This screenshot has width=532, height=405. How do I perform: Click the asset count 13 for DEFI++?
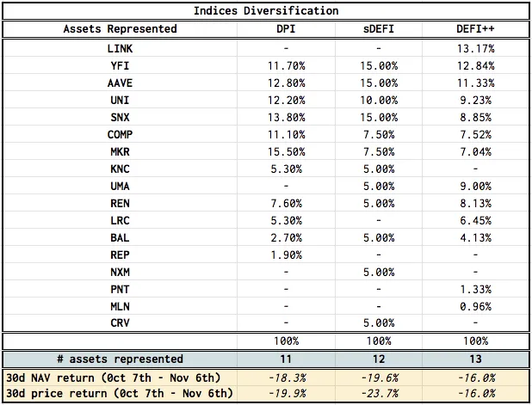pyautogui.click(x=475, y=359)
